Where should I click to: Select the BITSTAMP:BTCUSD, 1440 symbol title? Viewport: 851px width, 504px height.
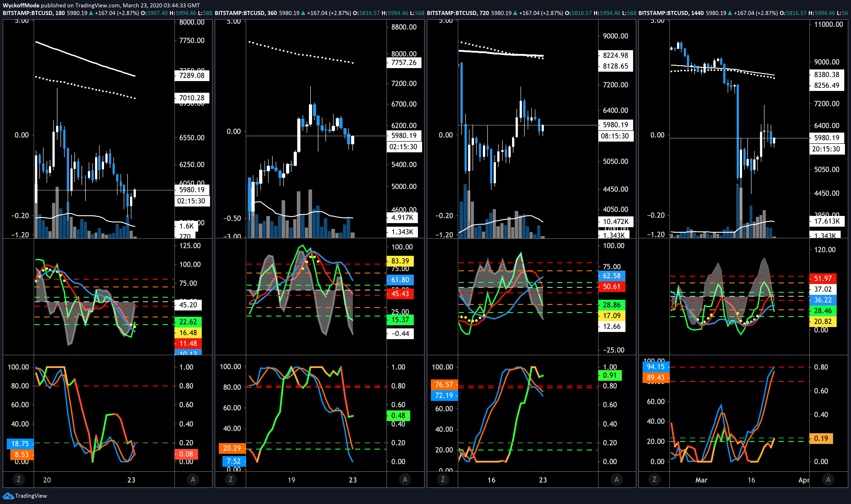point(671,13)
